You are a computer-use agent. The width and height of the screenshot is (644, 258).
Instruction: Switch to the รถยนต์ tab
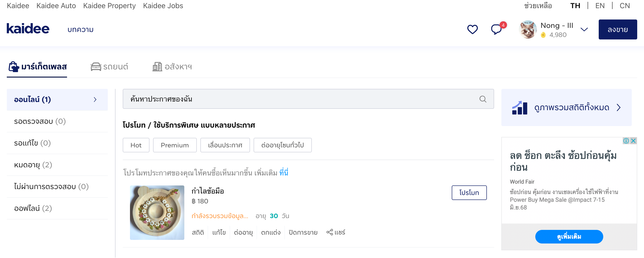[109, 67]
